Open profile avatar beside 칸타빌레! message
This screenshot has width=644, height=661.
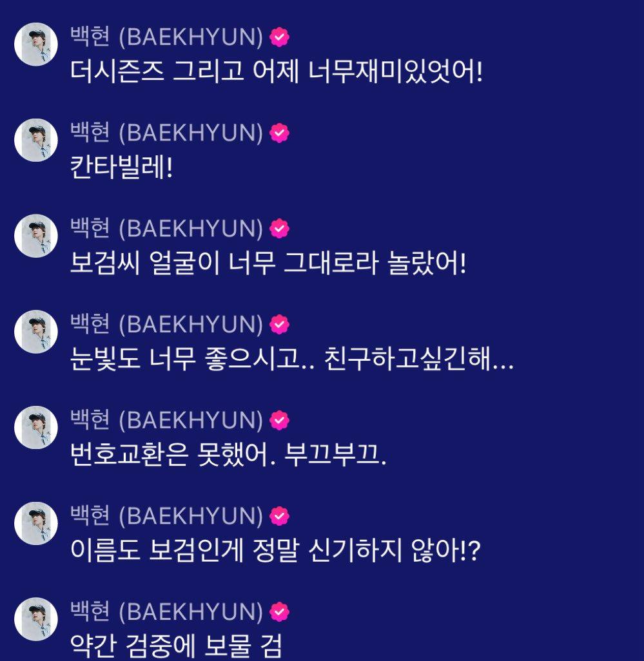36,140
